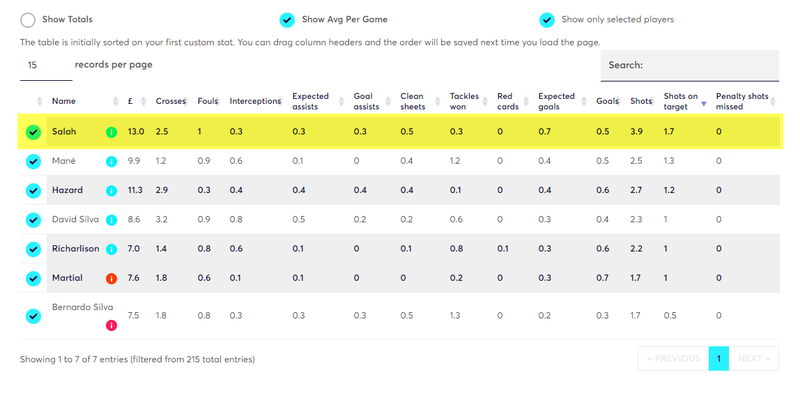The image size is (800, 393).
Task: Select page 1 in pagination
Action: pyautogui.click(x=719, y=359)
